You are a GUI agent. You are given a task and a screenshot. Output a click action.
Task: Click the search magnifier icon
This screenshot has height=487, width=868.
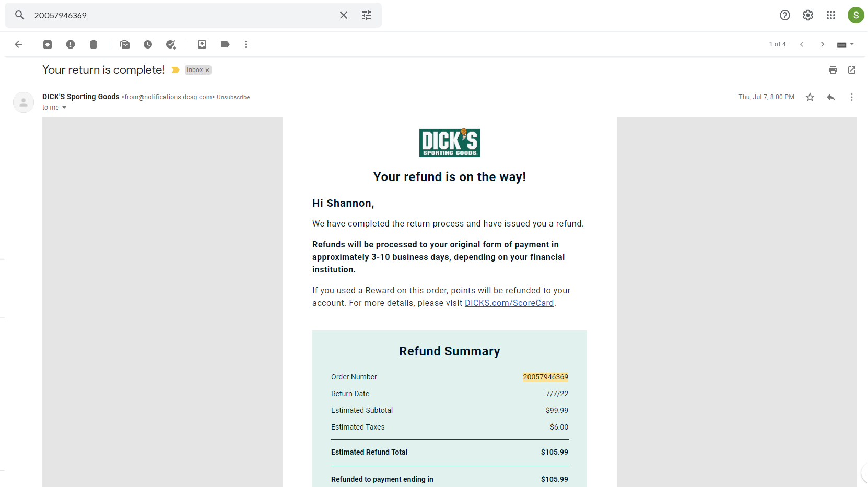pyautogui.click(x=19, y=15)
